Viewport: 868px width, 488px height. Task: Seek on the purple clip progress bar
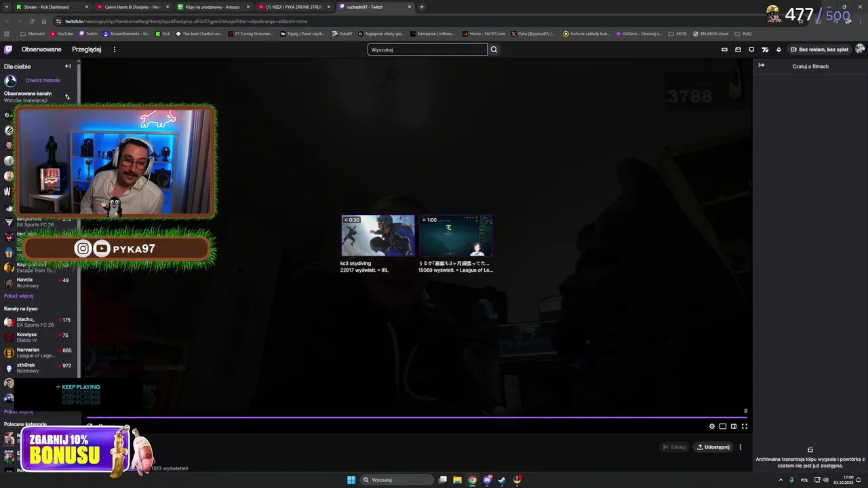coord(417,418)
